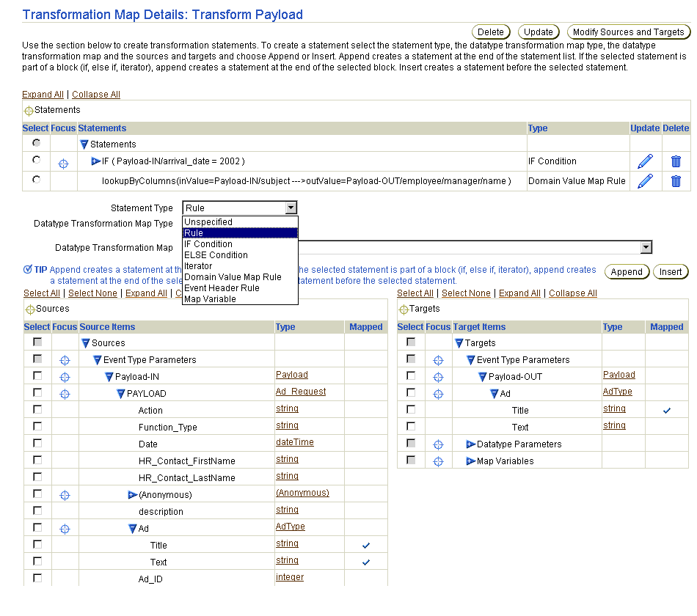Click the Delete button at top
This screenshot has width=697, height=616.
(x=491, y=32)
